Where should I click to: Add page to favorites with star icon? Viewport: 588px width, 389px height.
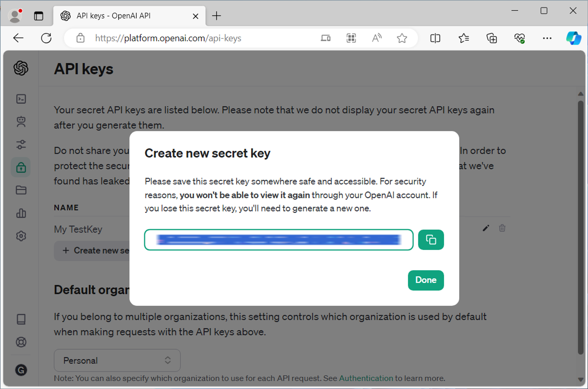(x=402, y=38)
